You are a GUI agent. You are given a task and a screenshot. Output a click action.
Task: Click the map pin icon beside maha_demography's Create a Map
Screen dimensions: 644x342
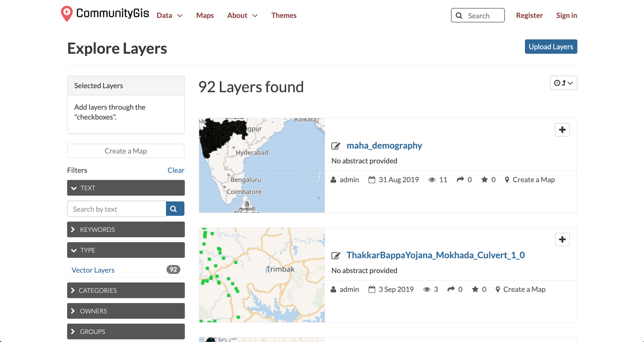click(507, 180)
